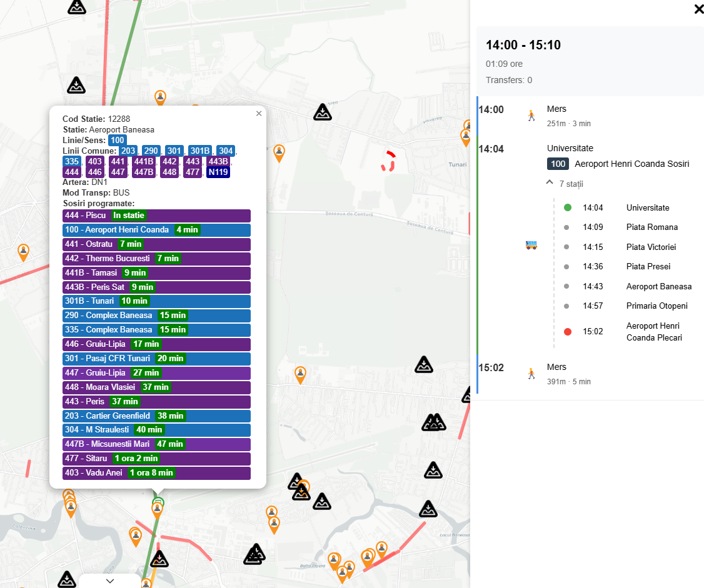Select the 100 - Aeroport Henri Coanda arrival

tap(156, 230)
